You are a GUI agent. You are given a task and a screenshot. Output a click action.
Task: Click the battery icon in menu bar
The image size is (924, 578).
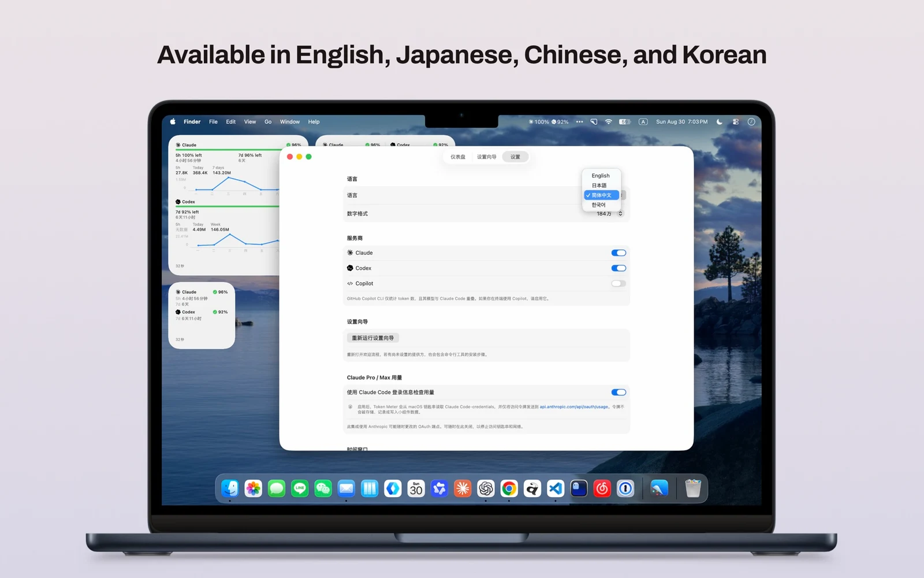click(624, 122)
